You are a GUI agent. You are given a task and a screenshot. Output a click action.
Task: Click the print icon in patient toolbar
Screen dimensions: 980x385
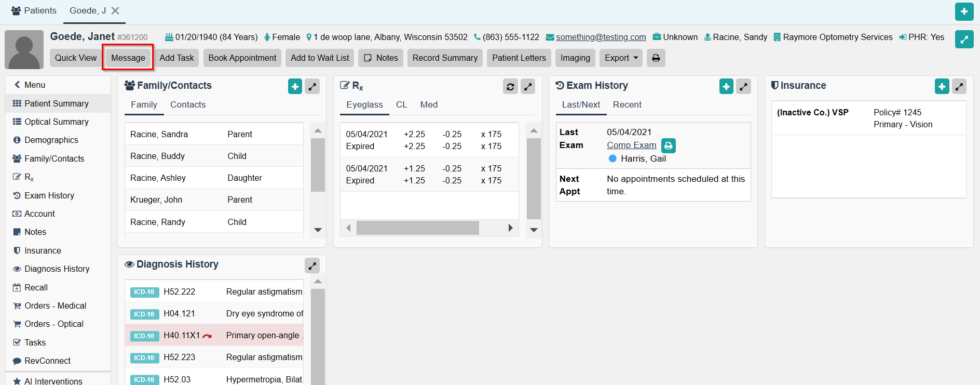click(x=656, y=58)
